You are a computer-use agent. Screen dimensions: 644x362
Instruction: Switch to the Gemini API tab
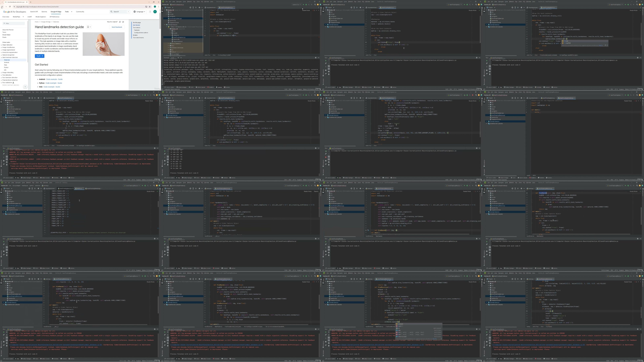[x=34, y=11]
